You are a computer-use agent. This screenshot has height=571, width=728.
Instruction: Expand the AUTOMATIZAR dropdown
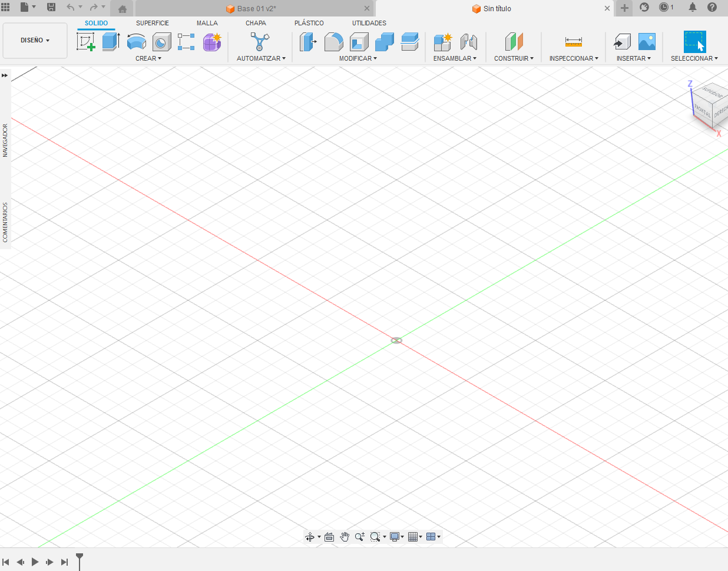click(x=261, y=58)
